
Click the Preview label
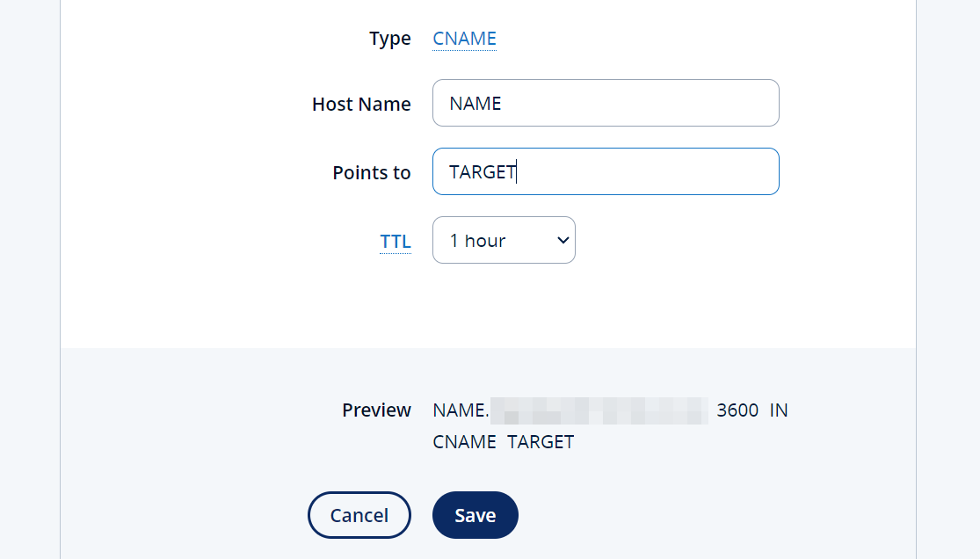click(376, 410)
